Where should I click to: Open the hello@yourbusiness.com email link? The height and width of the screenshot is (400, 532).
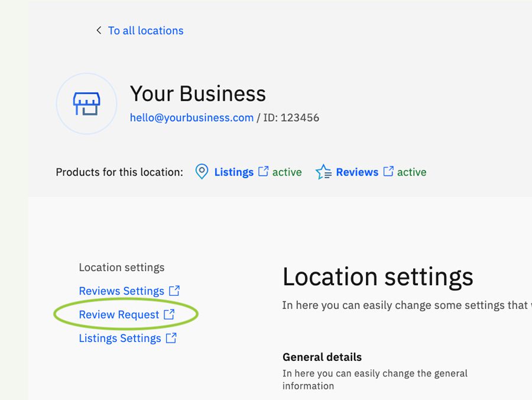192,118
